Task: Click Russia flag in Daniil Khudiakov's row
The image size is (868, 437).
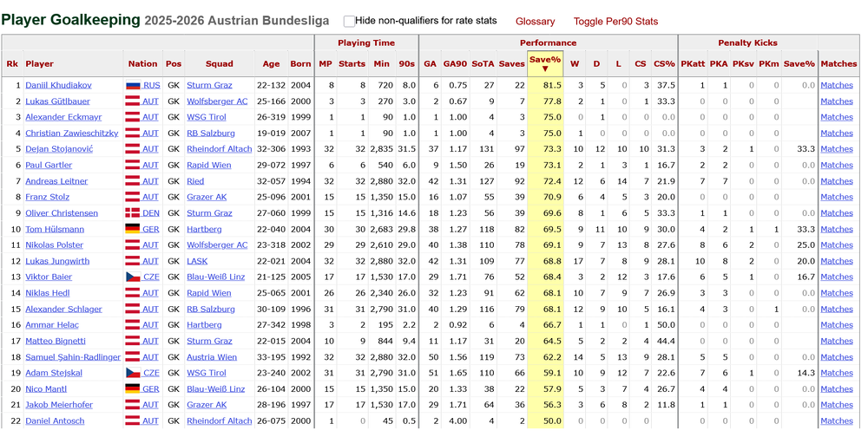Action: click(132, 85)
